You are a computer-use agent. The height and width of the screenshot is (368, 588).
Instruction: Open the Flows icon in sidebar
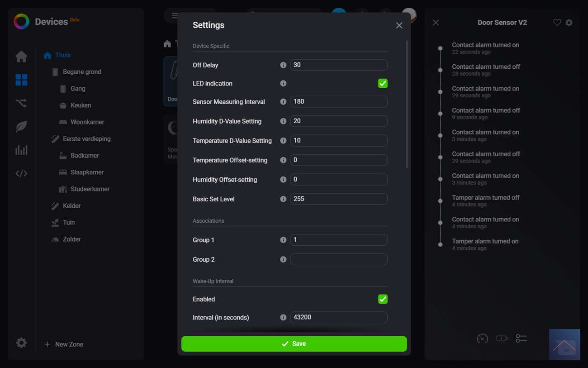21,103
